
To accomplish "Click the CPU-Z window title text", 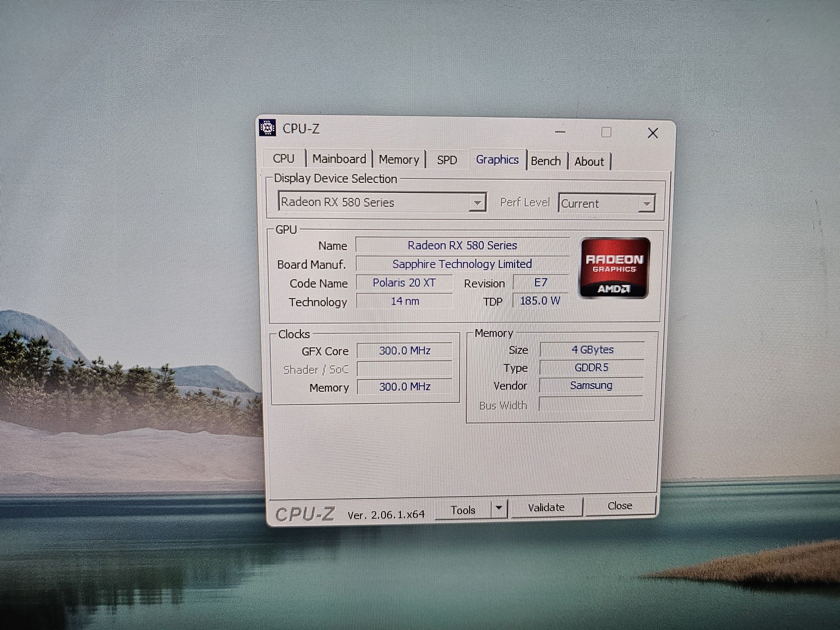I will [x=301, y=129].
